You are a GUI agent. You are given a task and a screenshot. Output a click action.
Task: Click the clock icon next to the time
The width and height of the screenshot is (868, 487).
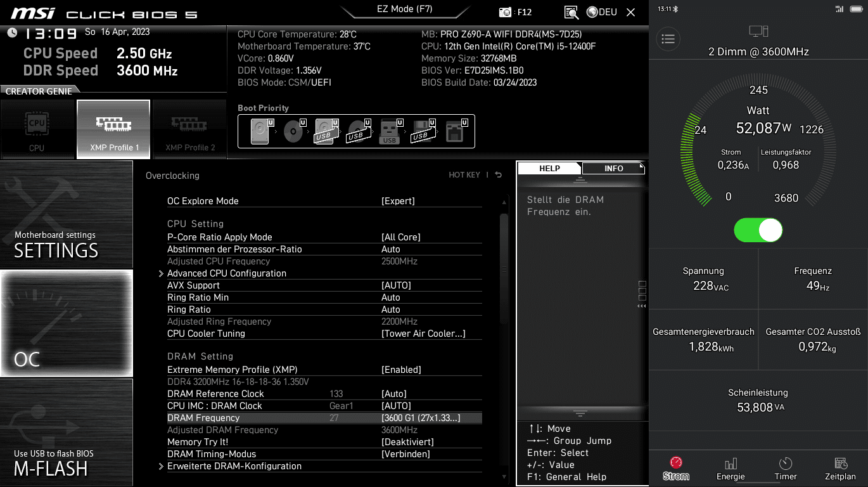[13, 32]
